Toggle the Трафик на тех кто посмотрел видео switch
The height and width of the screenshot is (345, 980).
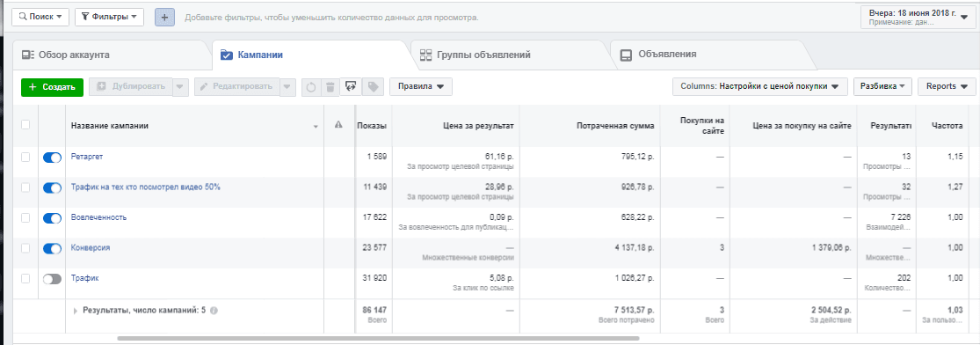tap(52, 187)
